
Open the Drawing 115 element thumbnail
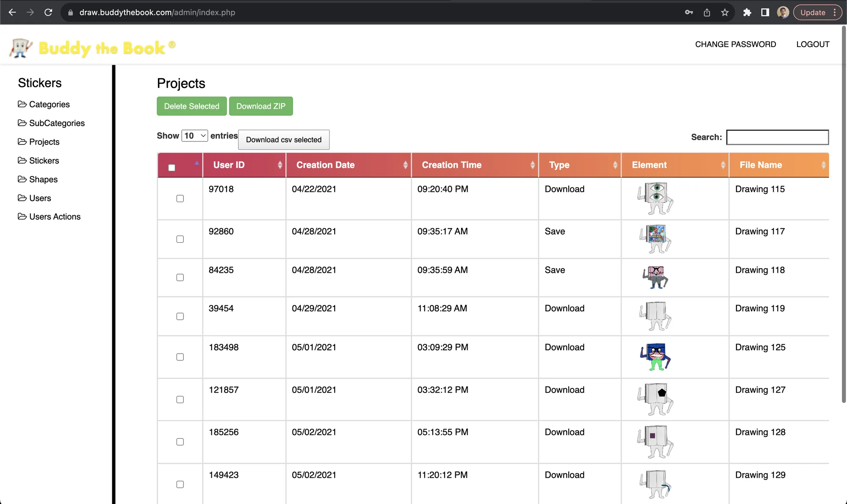(655, 199)
